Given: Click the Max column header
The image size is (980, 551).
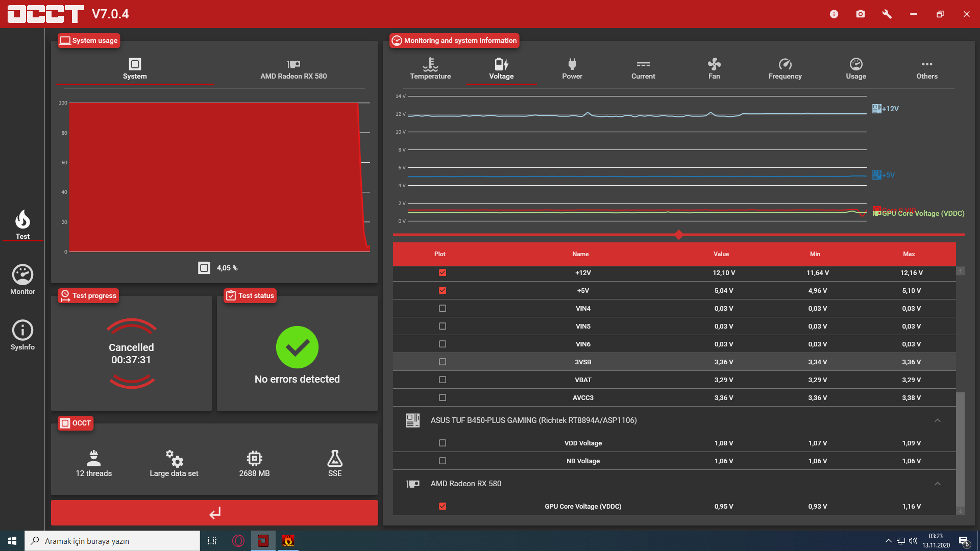Looking at the screenshot, I should coord(909,254).
